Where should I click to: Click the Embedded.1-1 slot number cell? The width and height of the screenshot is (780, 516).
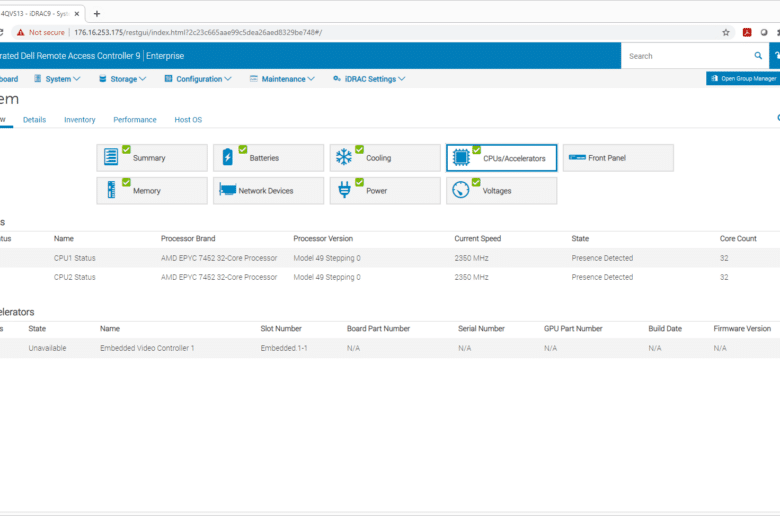284,348
